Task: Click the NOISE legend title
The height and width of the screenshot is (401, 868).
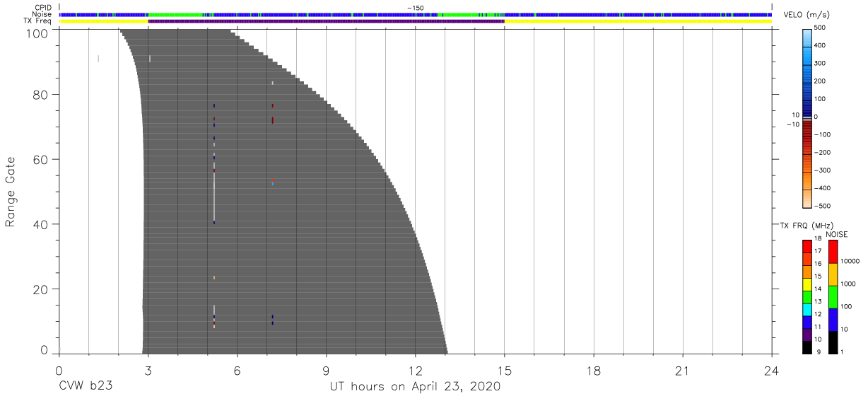Action: pyautogui.click(x=835, y=234)
